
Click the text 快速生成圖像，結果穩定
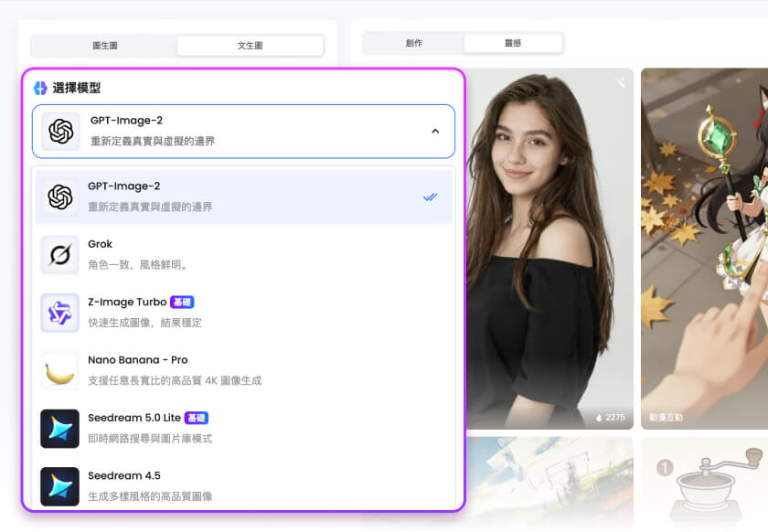pyautogui.click(x=145, y=323)
